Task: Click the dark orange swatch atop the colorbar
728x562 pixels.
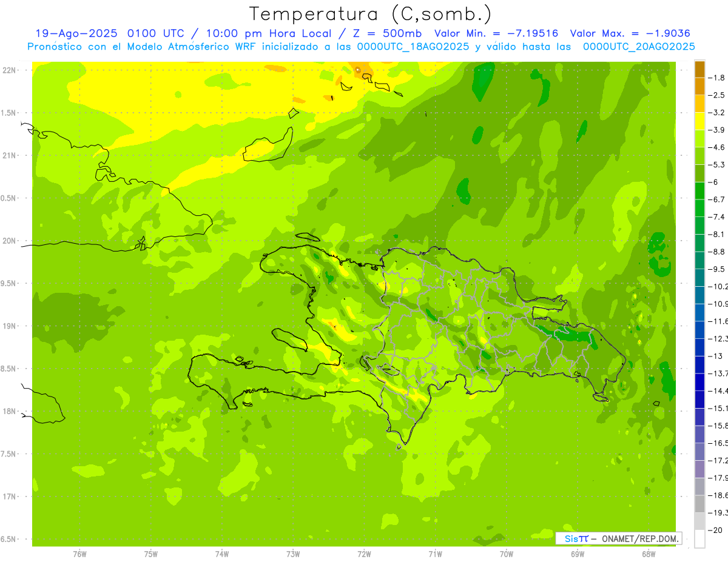Action: [x=699, y=69]
